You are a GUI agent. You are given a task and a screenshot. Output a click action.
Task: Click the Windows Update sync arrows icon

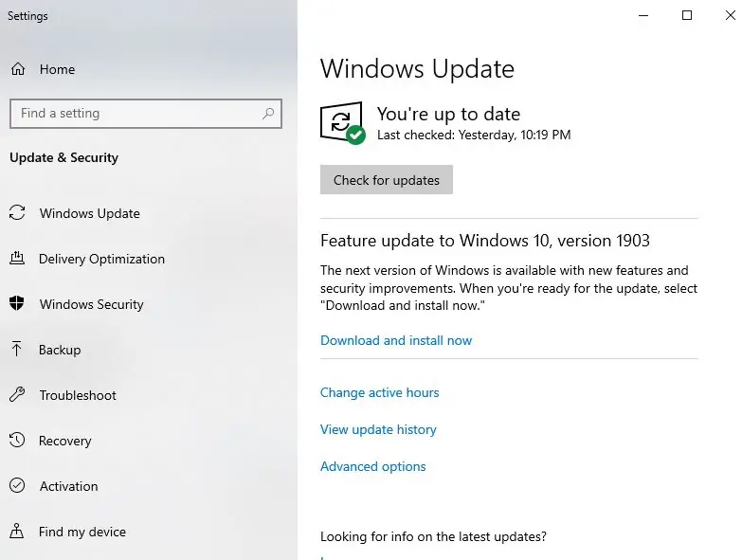[x=17, y=213]
